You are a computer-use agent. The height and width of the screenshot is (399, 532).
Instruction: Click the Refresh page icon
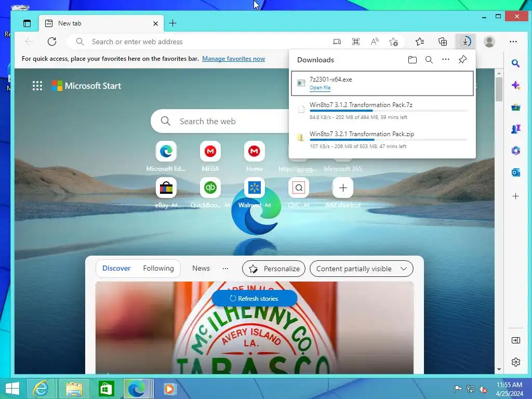52,42
